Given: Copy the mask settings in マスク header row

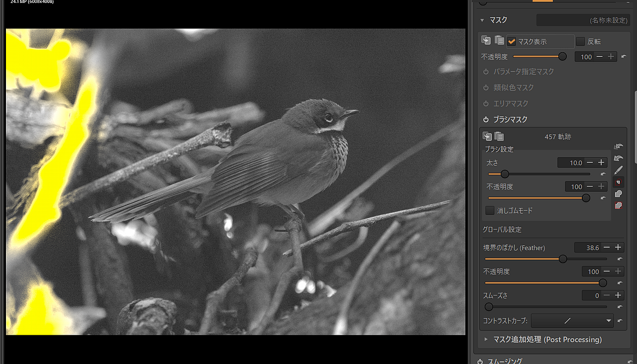Looking at the screenshot, I should click(486, 41).
